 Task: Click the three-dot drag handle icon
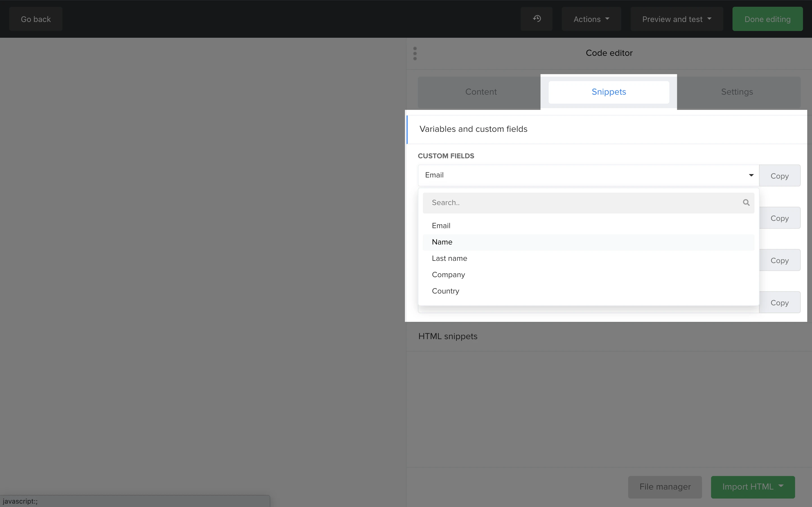(415, 54)
